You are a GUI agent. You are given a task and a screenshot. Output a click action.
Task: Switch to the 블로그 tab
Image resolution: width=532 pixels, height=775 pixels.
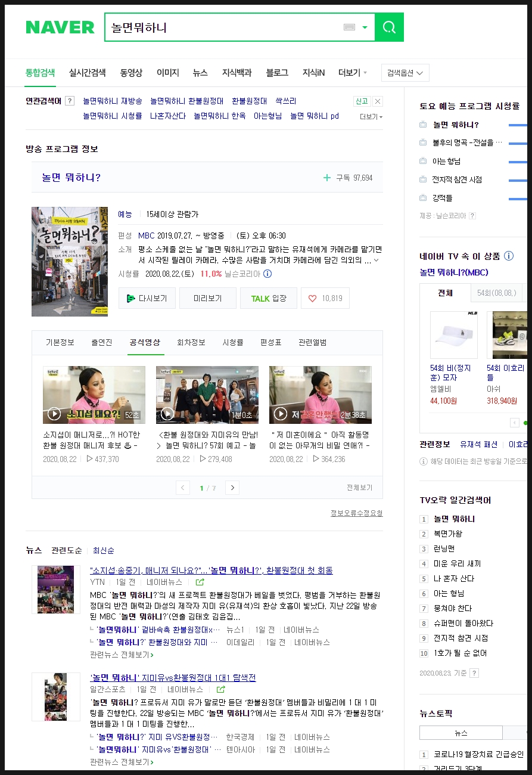click(x=277, y=73)
